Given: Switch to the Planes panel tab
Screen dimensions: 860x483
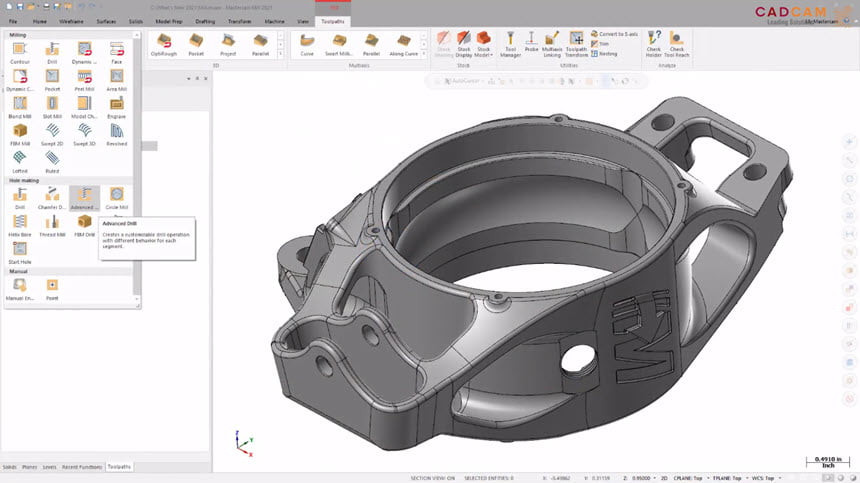Looking at the screenshot, I should [29, 467].
